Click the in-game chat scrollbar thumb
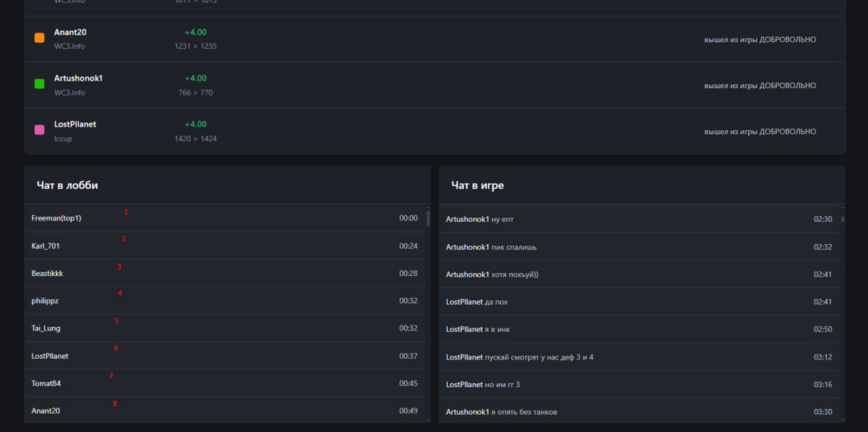This screenshot has width=868, height=432. [x=843, y=219]
